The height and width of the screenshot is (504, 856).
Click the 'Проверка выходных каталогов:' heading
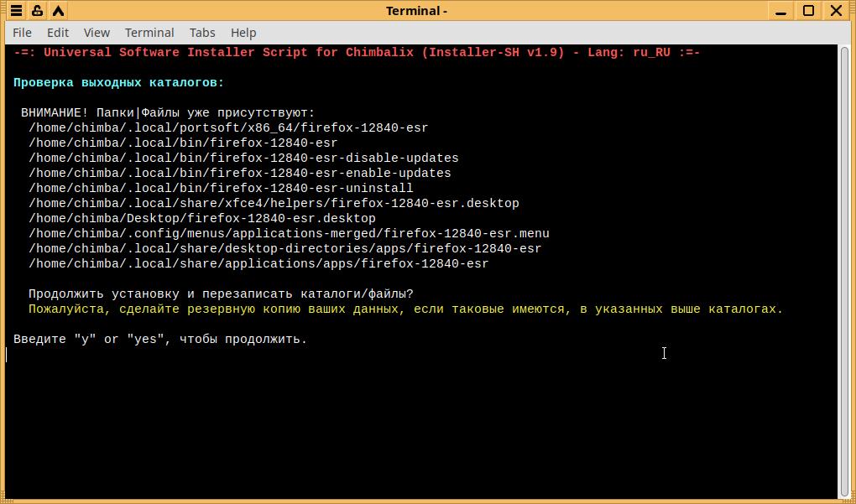point(119,83)
